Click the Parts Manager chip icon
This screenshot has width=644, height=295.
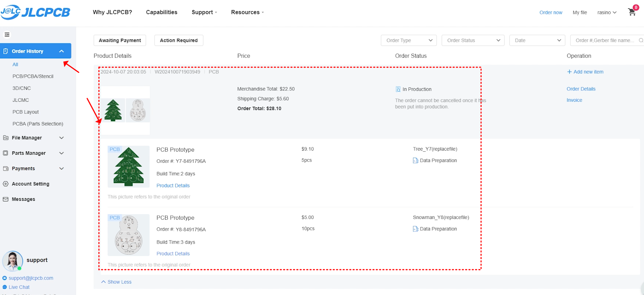pyautogui.click(x=6, y=153)
